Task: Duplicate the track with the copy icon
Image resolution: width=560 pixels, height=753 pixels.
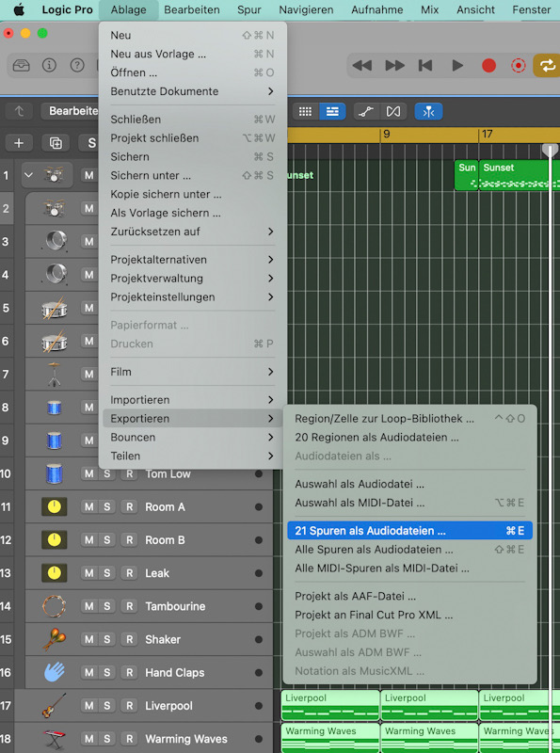Action: coord(56,143)
